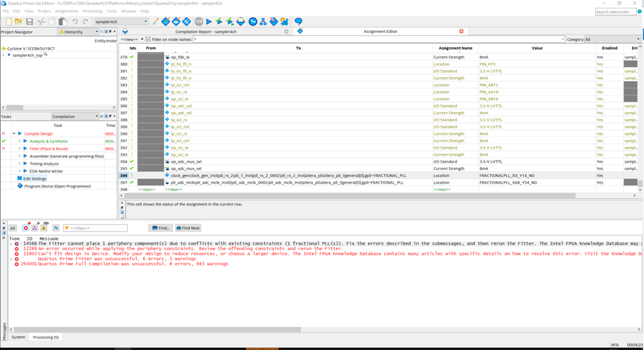644x350 pixels.
Task: Click the help speech bubble icon
Action: pos(298,22)
